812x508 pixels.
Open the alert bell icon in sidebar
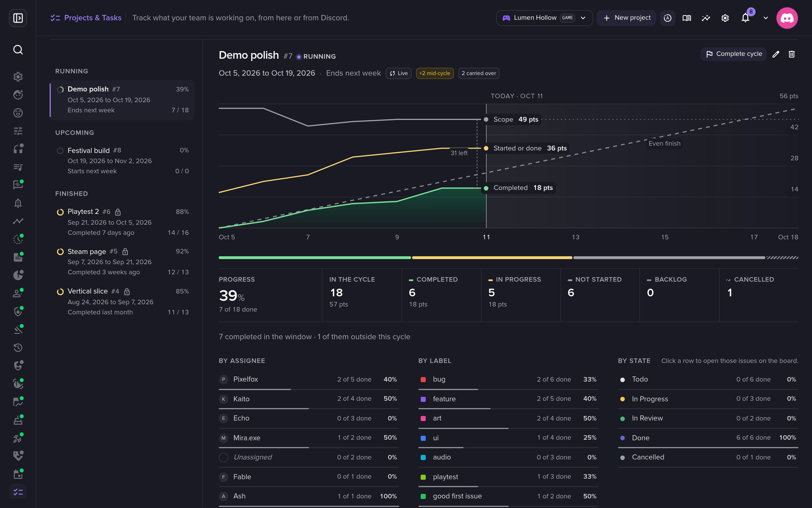click(18, 203)
